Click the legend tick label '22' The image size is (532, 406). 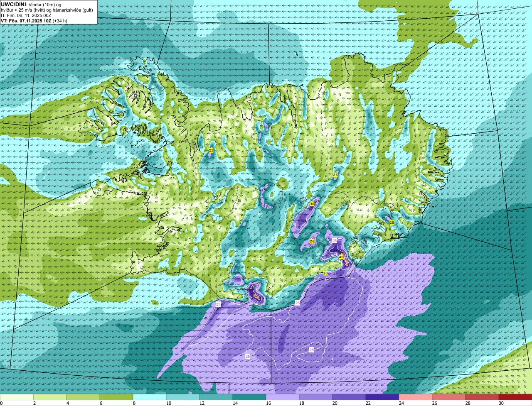pos(368,403)
